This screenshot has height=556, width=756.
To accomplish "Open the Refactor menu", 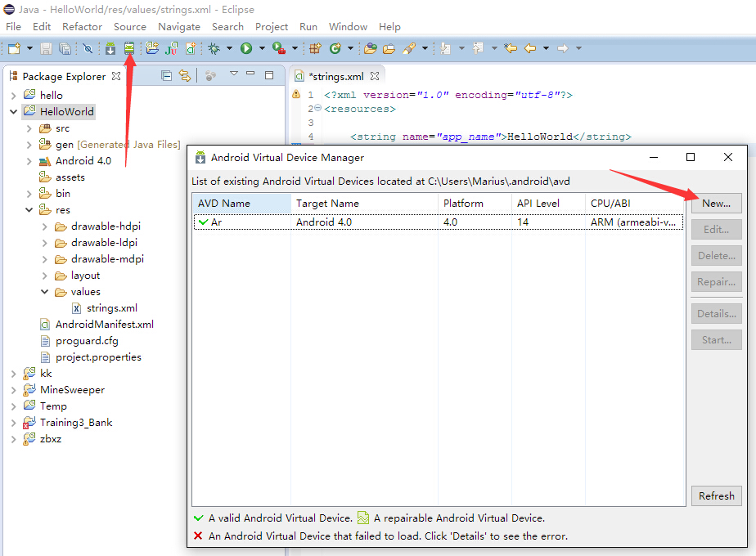I will 82,27.
